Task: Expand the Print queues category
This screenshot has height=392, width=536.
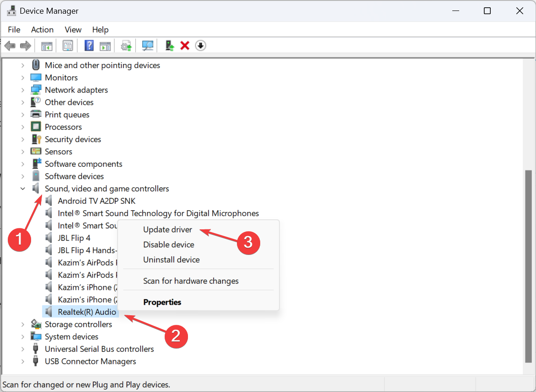Action: [22, 114]
